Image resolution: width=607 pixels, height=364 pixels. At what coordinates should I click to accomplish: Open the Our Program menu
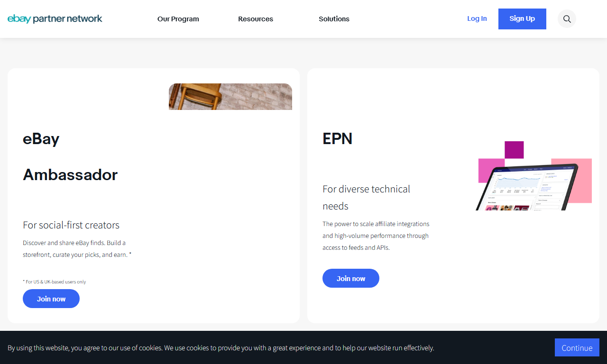click(178, 19)
